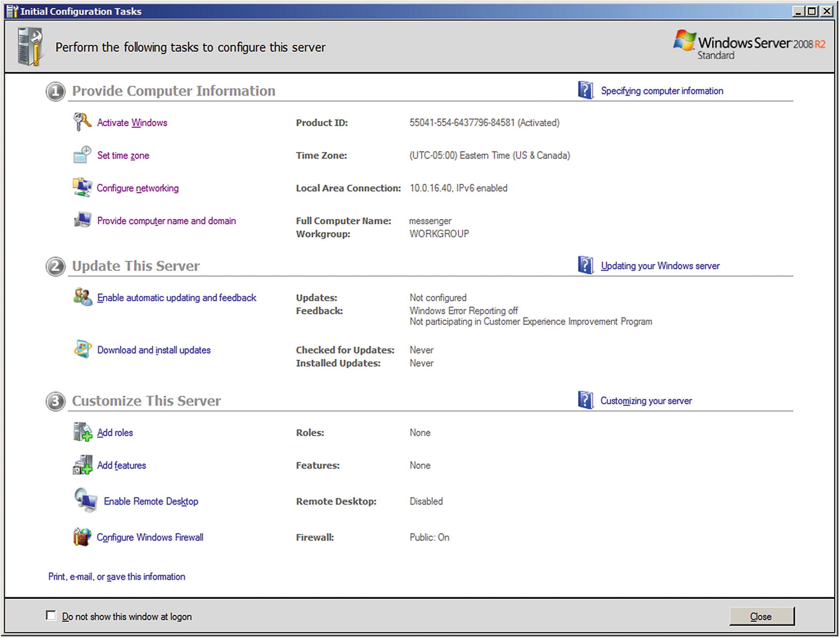Viewport: 840px width, 638px height.
Task: Click the Add features icon
Action: coord(82,465)
